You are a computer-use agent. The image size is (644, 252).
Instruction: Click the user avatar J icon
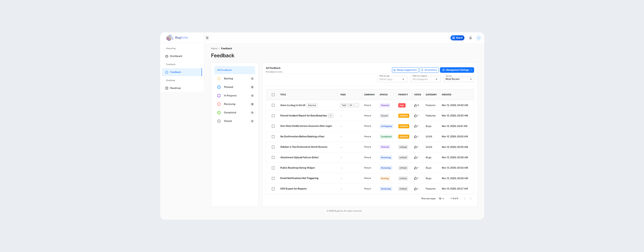(x=479, y=38)
